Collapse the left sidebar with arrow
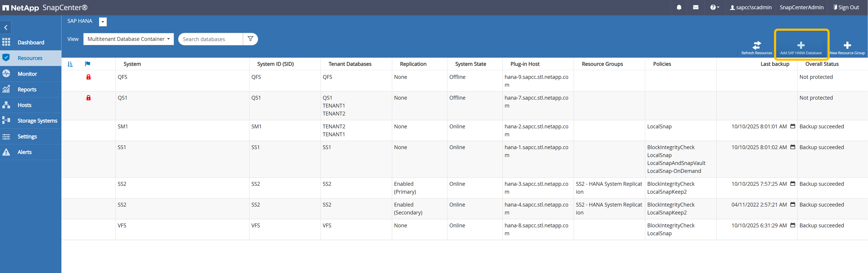 pos(6,28)
